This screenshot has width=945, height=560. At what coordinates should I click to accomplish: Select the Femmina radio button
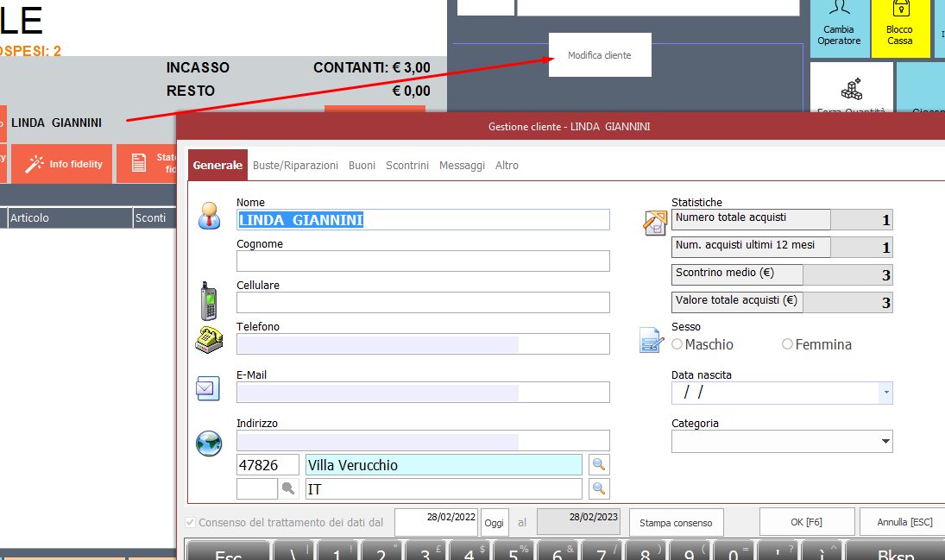[787, 344]
